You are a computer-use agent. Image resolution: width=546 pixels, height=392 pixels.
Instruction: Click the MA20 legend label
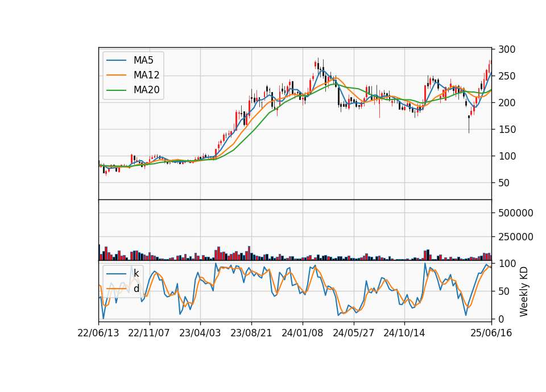(146, 90)
